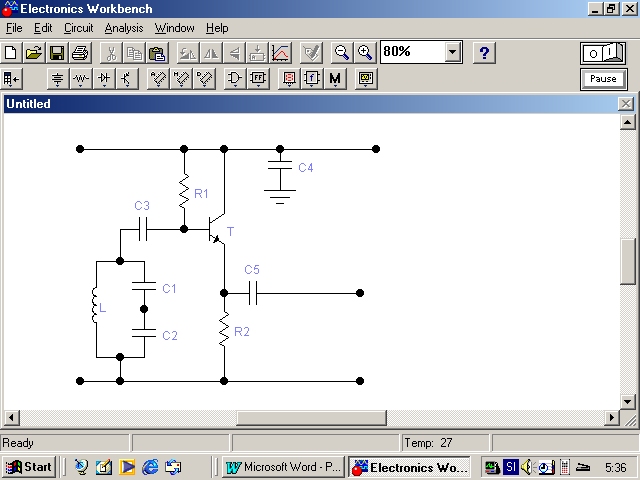
Task: Open the Instruments parts bin
Action: [x=366, y=79]
